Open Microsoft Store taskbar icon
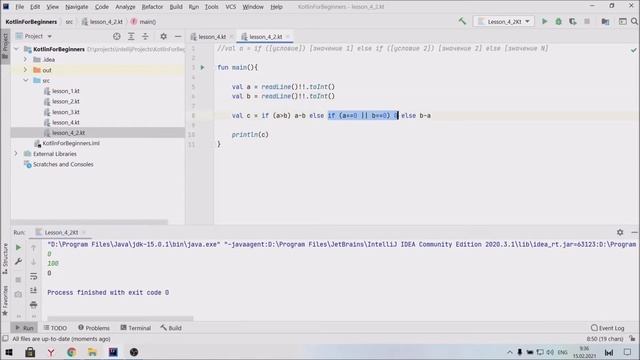This screenshot has width=640, height=360. [x=30, y=352]
